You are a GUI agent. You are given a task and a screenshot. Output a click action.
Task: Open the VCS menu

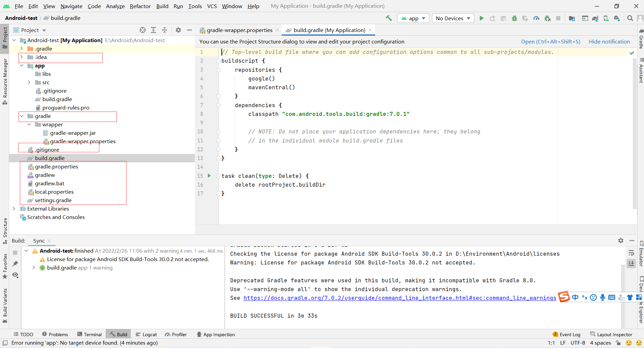[212, 6]
